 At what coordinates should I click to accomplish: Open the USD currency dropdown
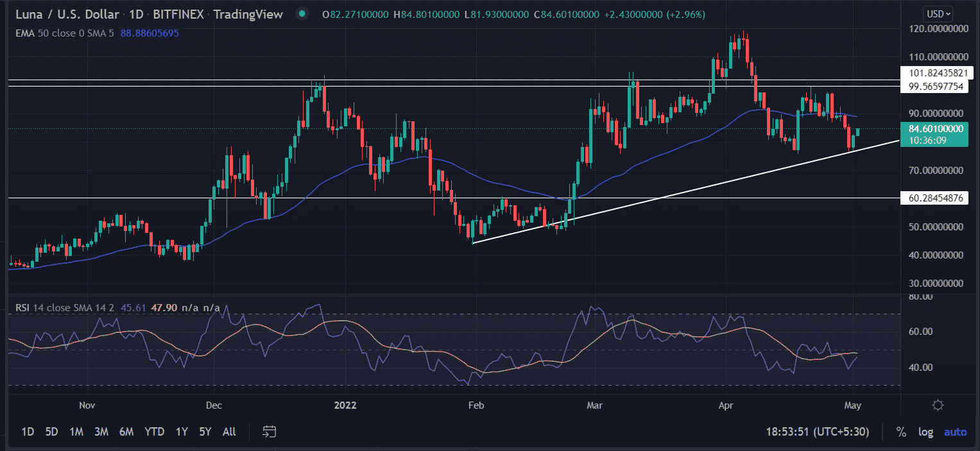[938, 13]
